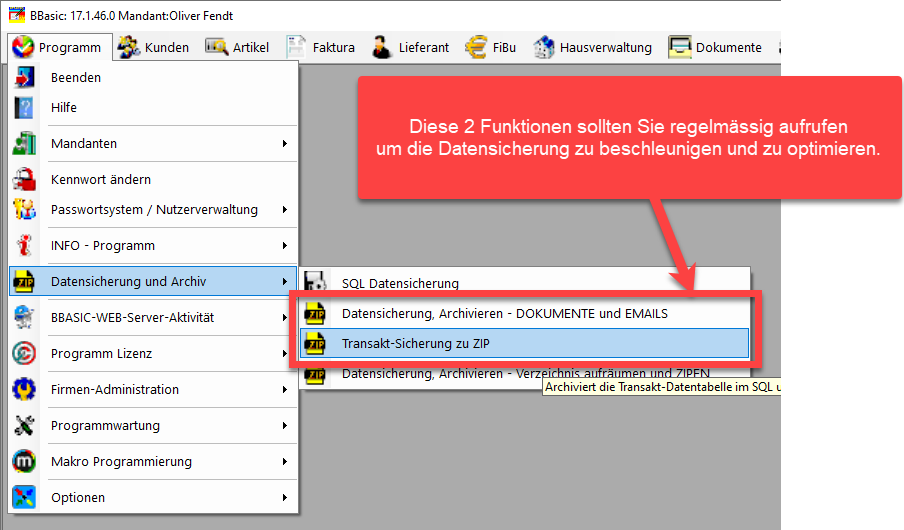Expand the Programmwartung submenu arrow
The image size is (904, 530).
tap(285, 426)
